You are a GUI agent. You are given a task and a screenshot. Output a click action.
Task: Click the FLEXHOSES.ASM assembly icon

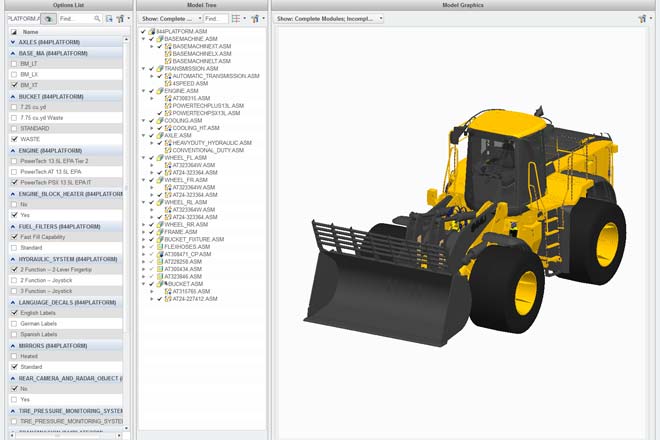click(160, 247)
